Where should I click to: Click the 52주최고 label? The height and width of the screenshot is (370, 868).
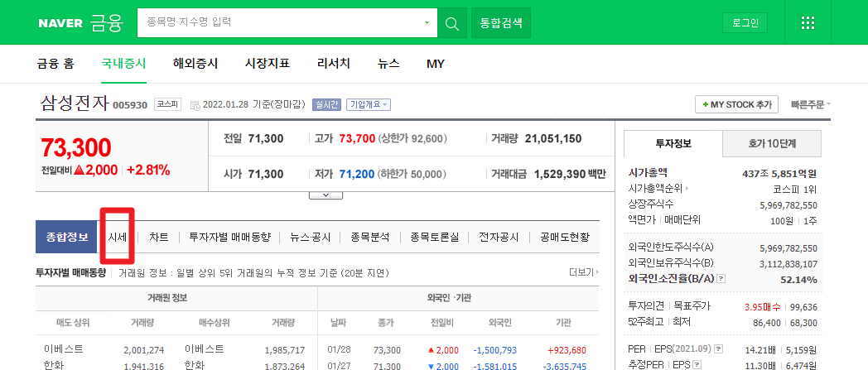pyautogui.click(x=645, y=321)
